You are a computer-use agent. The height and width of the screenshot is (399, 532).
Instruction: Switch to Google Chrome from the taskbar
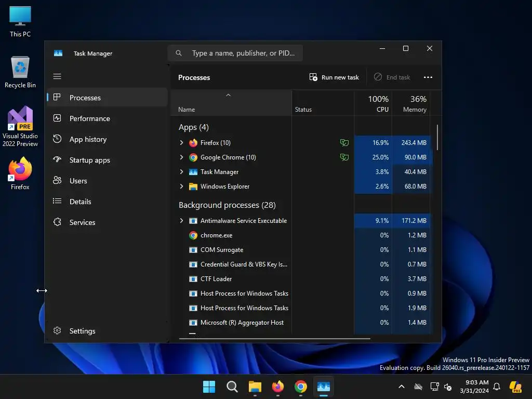301,387
